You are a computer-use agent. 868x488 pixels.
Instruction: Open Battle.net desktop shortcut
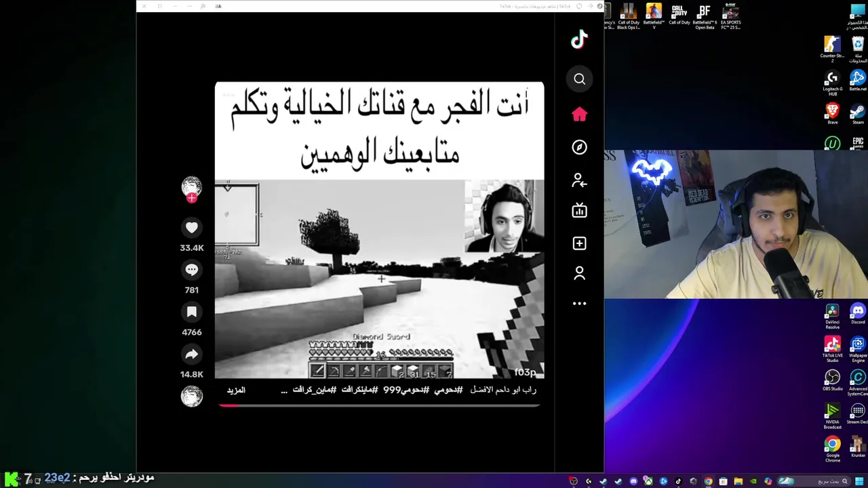point(858,81)
